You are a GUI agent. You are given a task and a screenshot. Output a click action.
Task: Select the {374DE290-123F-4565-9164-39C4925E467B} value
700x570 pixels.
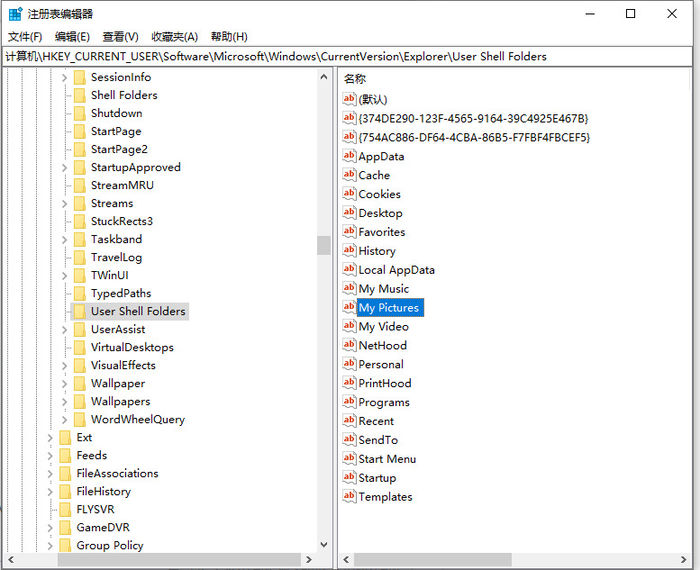point(473,118)
